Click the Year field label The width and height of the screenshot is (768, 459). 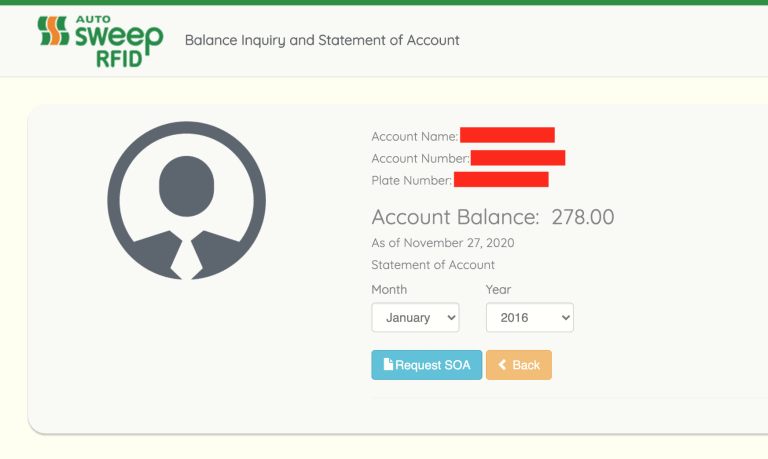[498, 289]
